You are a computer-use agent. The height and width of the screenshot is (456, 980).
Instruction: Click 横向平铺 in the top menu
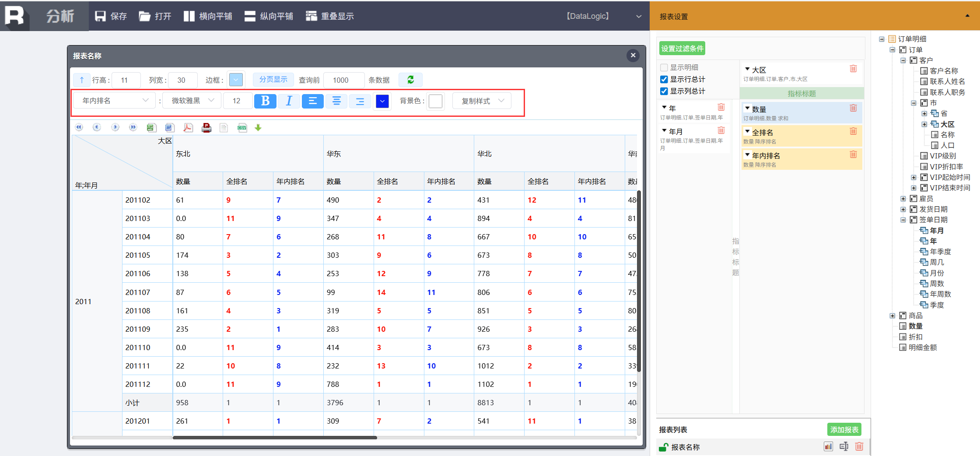pos(208,16)
